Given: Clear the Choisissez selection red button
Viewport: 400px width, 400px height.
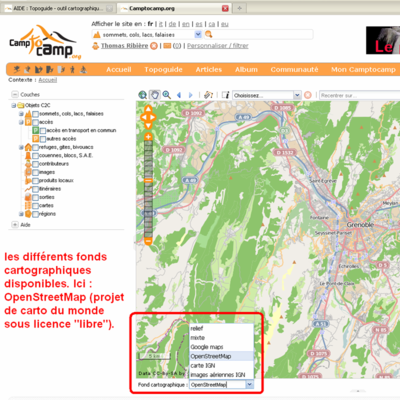Looking at the screenshot, I should click(308, 95).
